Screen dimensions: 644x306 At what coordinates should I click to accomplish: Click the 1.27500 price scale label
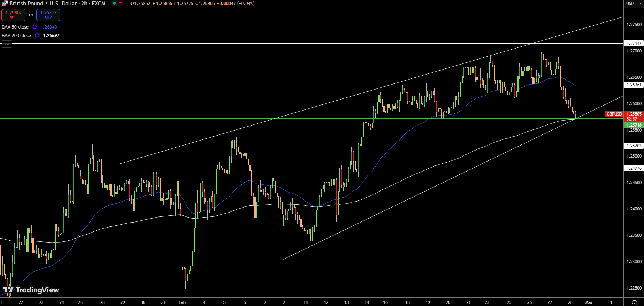634,25
